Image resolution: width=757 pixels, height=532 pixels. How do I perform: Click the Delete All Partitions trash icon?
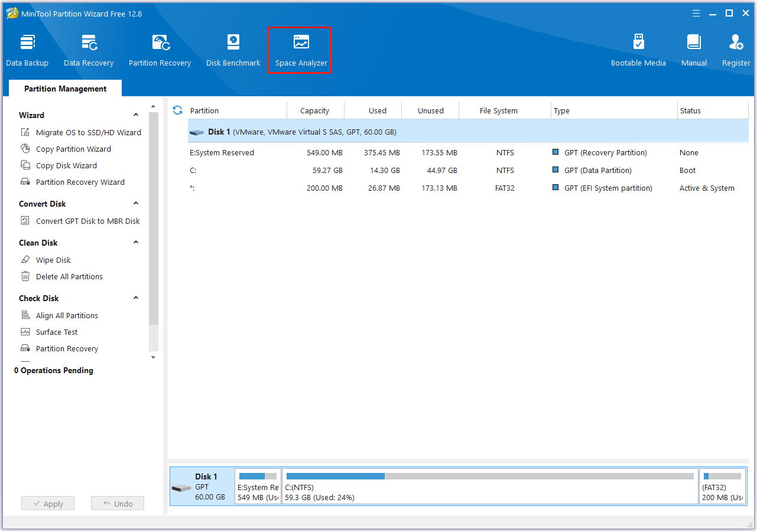(25, 276)
